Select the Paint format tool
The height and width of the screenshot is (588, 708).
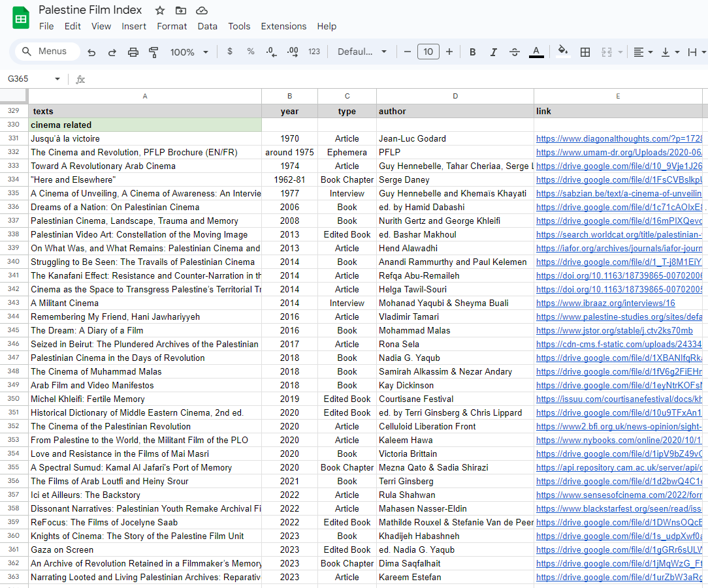pyautogui.click(x=153, y=52)
